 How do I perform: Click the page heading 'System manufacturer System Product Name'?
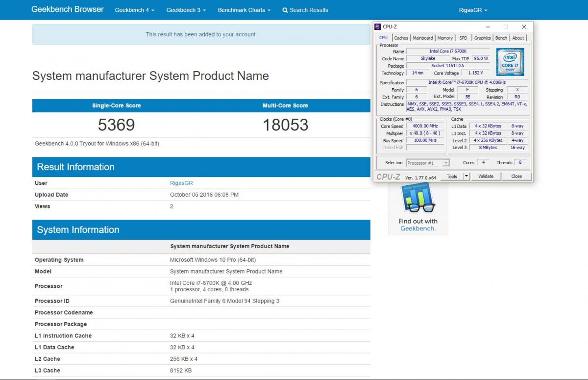(x=150, y=76)
